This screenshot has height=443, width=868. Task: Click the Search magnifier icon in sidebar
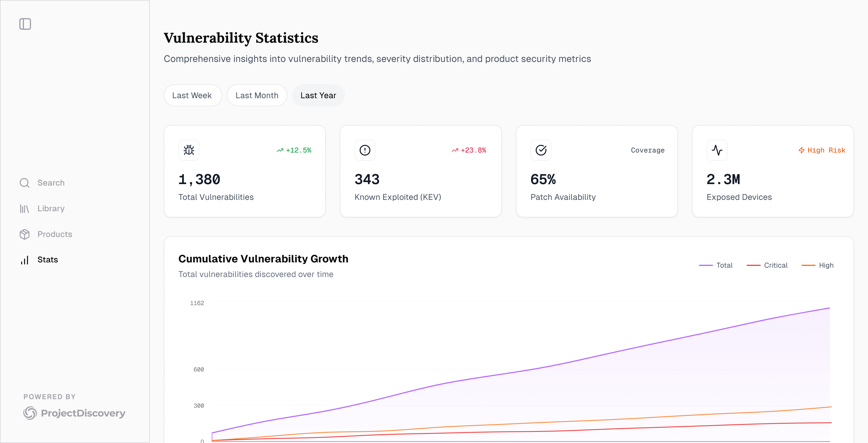click(x=24, y=183)
